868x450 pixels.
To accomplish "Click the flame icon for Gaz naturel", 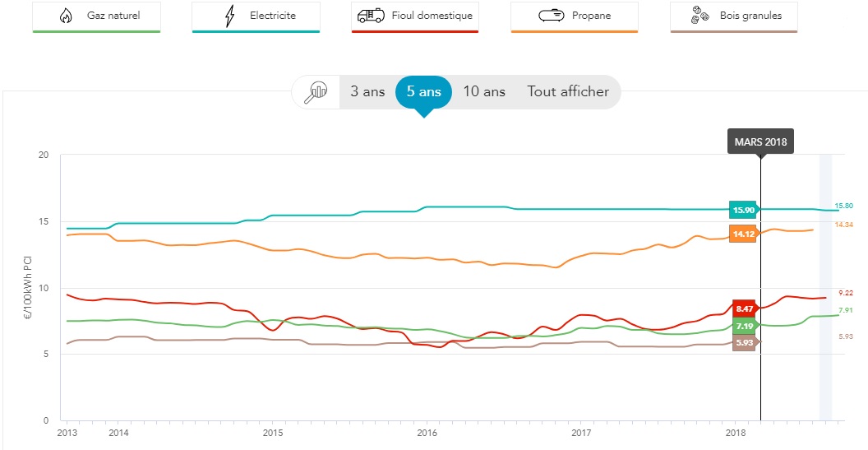I will (x=65, y=16).
